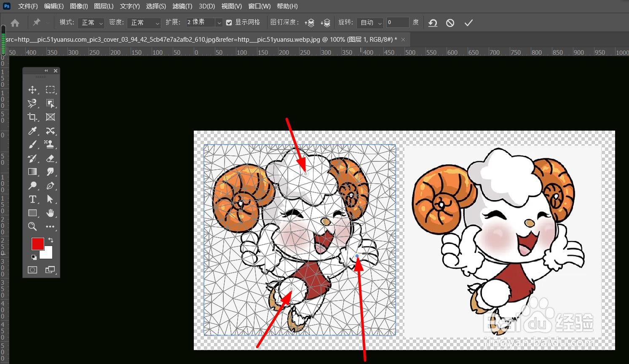Move pin depth backward
Viewport: 629px width, 364px height.
tap(325, 23)
